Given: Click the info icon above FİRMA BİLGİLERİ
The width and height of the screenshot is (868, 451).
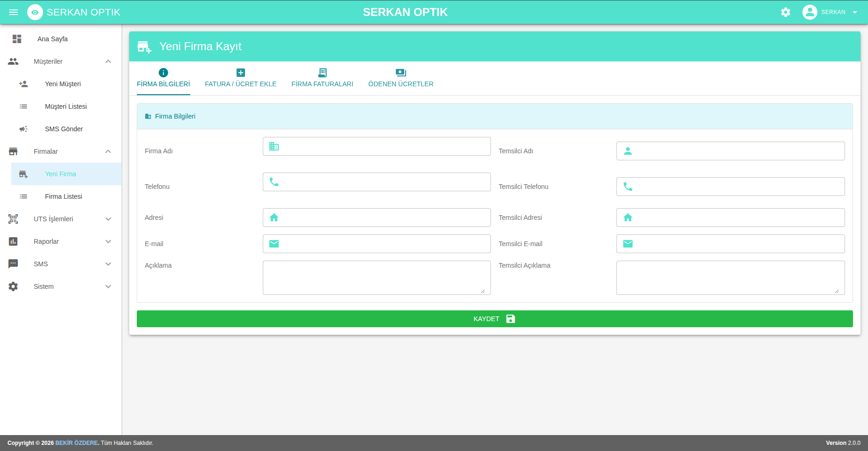Looking at the screenshot, I should (163, 73).
